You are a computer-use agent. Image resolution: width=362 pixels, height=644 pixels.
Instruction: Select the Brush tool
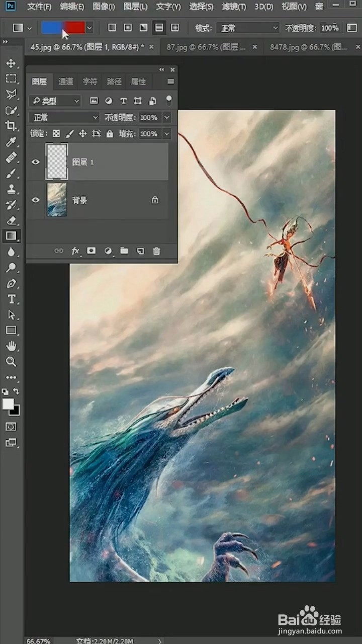coord(11,173)
